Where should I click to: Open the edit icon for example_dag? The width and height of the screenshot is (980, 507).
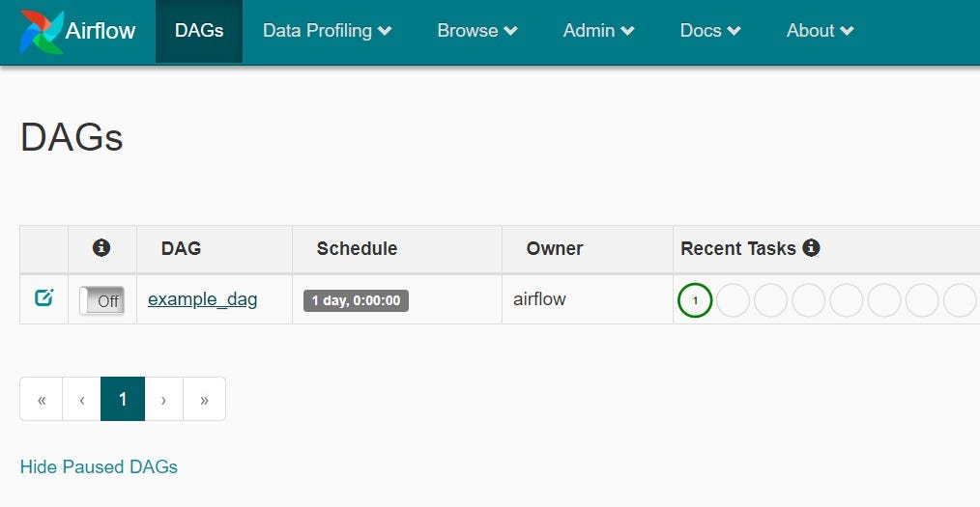(43, 297)
